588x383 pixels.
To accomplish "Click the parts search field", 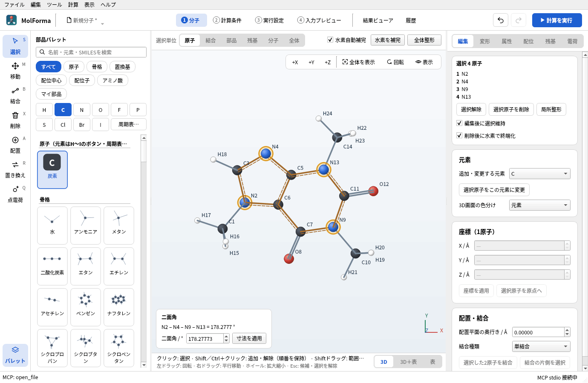I will coord(91,52).
